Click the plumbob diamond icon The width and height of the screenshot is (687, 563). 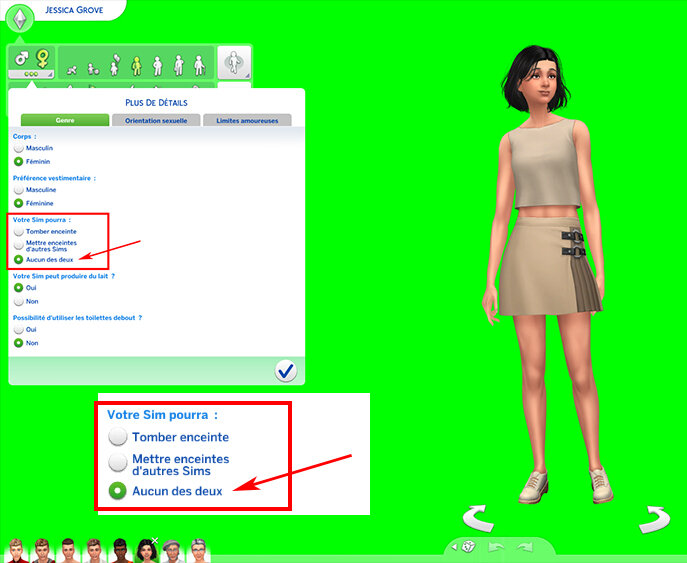coord(20,18)
